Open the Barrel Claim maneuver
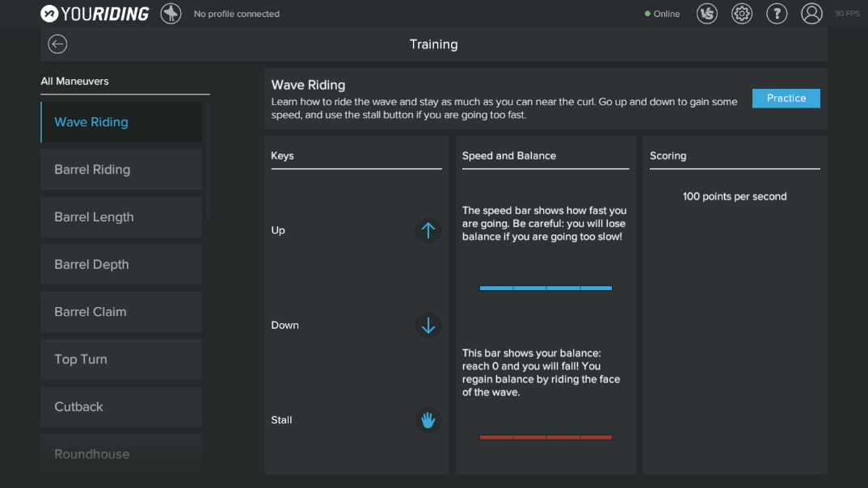 121,312
